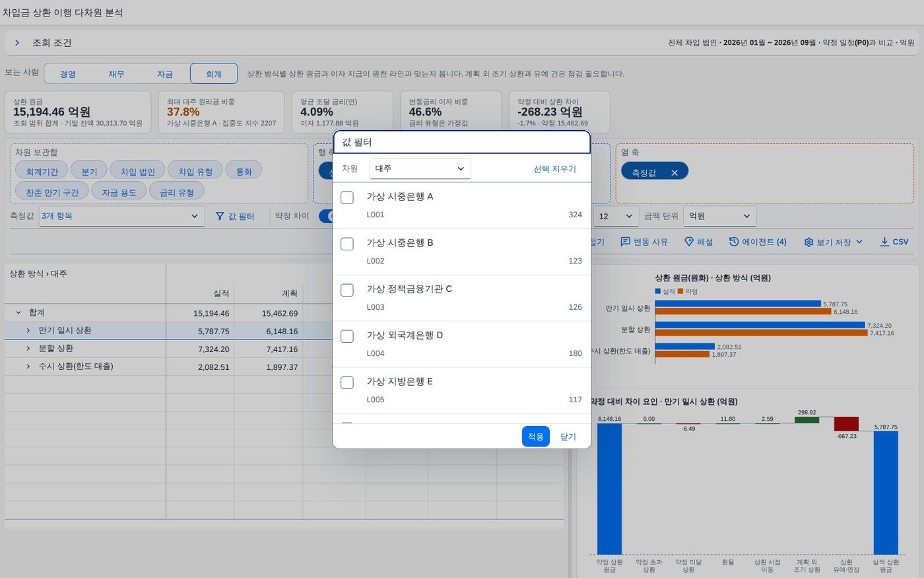Apply the filter with 적용 button
Screen dimensions: 924x578
536,437
